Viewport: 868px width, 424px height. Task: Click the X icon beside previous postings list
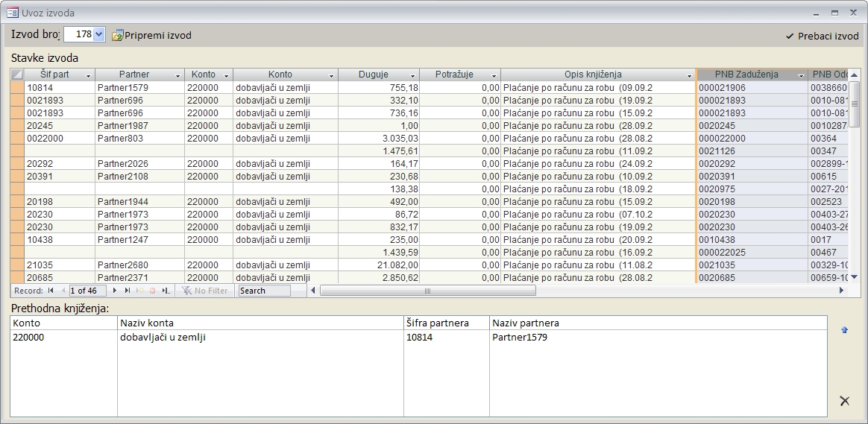point(844,401)
